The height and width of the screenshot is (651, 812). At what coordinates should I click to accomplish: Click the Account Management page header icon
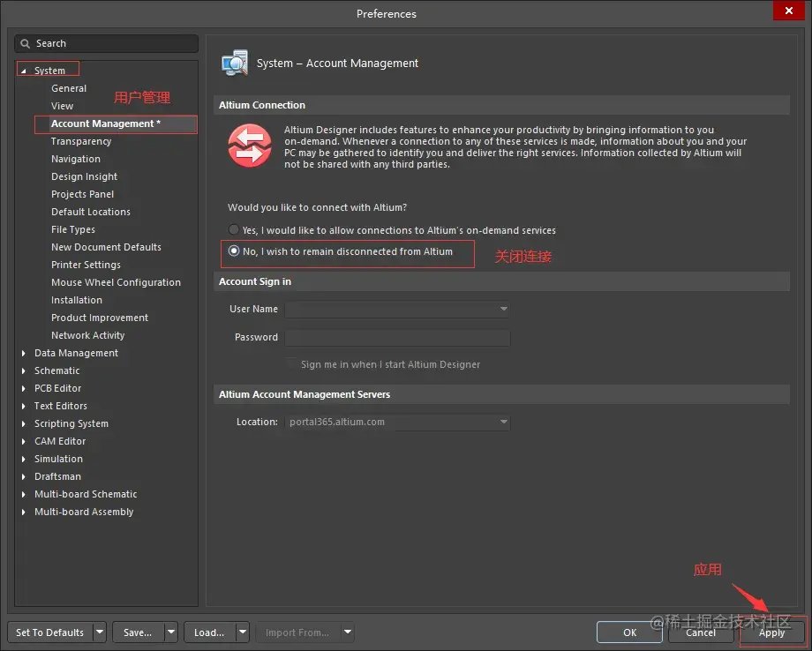click(235, 64)
